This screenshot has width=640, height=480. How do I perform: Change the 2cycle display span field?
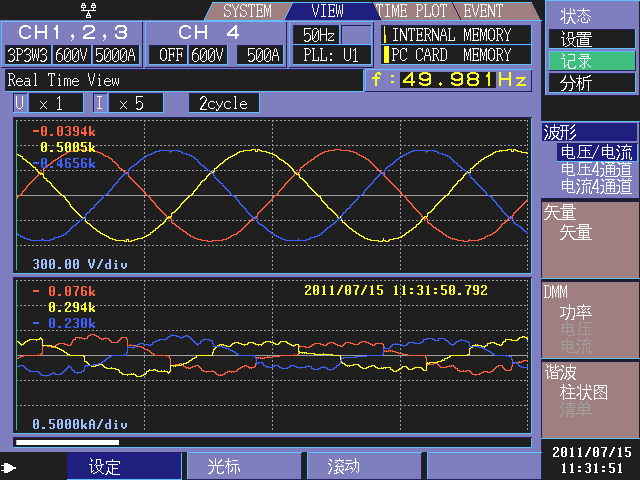[224, 103]
